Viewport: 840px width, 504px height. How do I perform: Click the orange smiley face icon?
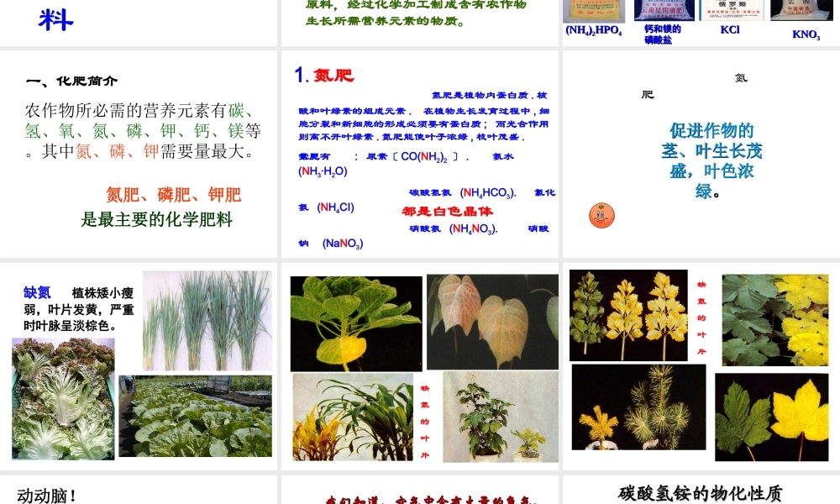pos(601,215)
